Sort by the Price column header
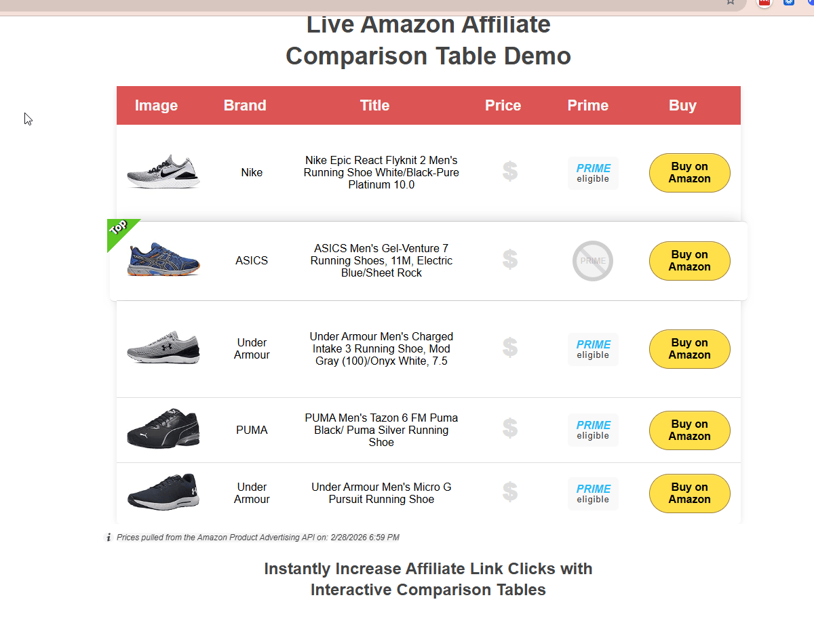The height and width of the screenshot is (644, 814). [503, 106]
